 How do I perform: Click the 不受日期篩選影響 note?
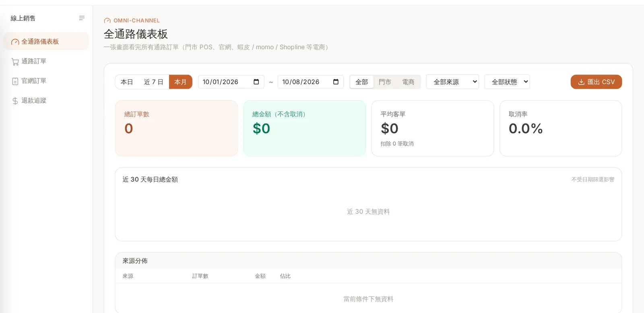point(593,179)
